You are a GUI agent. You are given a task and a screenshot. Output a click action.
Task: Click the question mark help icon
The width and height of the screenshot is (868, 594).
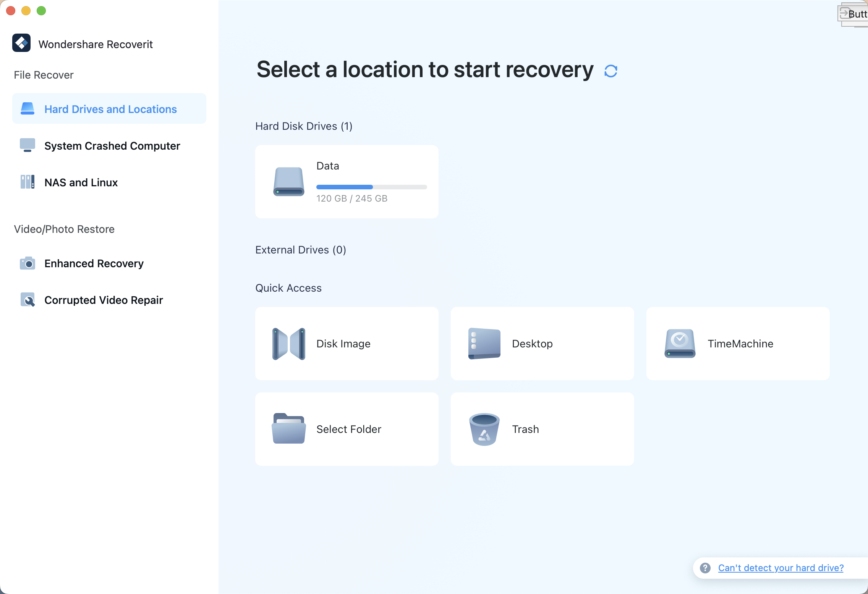tap(705, 568)
